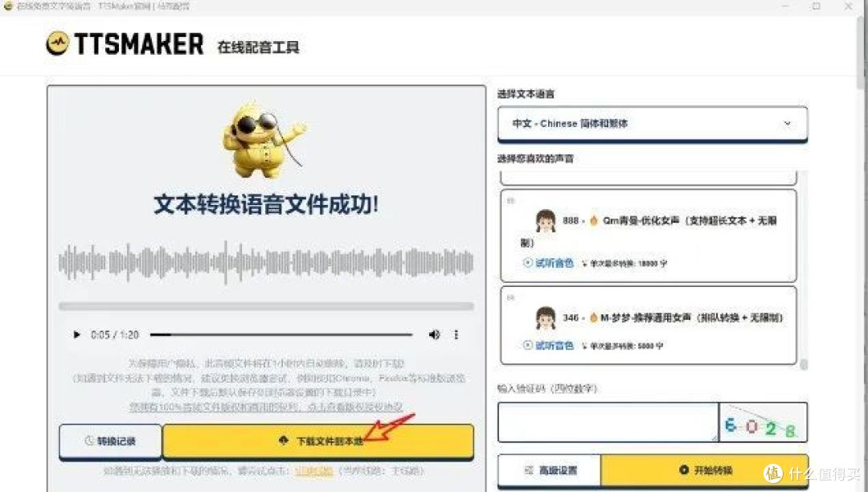
Task: Minimize the browser window
Action: 785,6
